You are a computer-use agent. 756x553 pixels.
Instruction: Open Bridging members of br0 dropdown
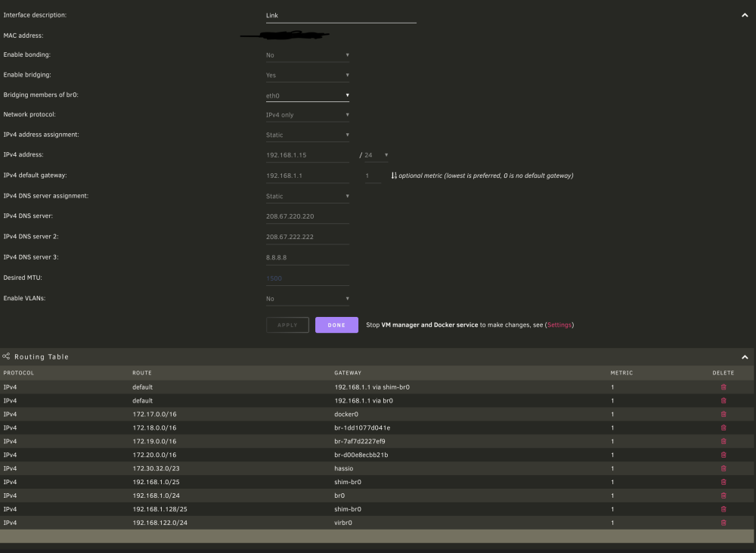[308, 95]
